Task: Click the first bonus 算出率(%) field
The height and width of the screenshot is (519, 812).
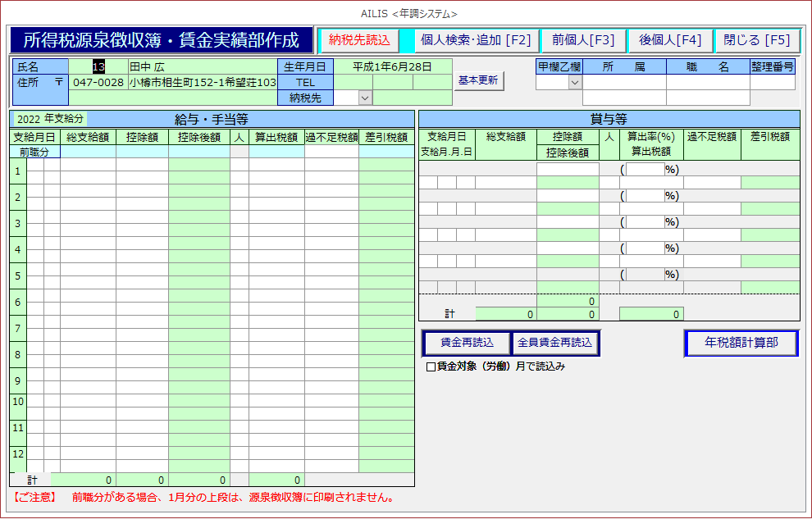Action: (x=645, y=170)
